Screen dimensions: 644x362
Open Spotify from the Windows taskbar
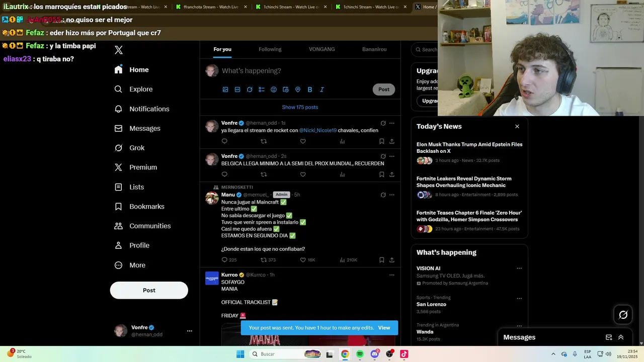[360, 354]
